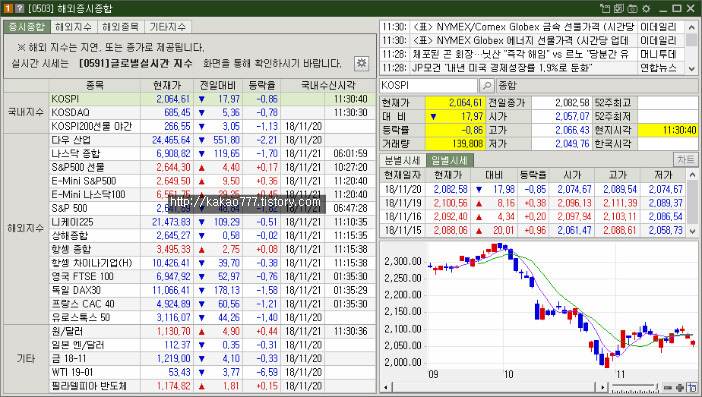This screenshot has height=397, width=702.
Task: Adjust the chart zoom slider
Action: tap(635, 388)
